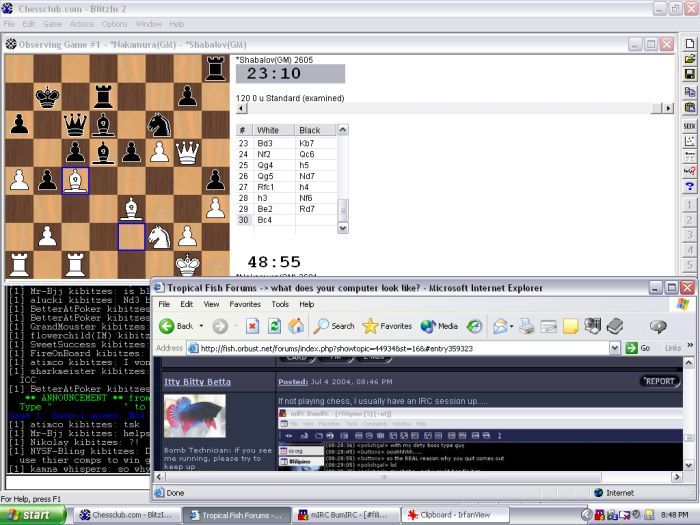Refresh the page in Internet Explorer
Screen dimensions: 700x525
(273, 326)
